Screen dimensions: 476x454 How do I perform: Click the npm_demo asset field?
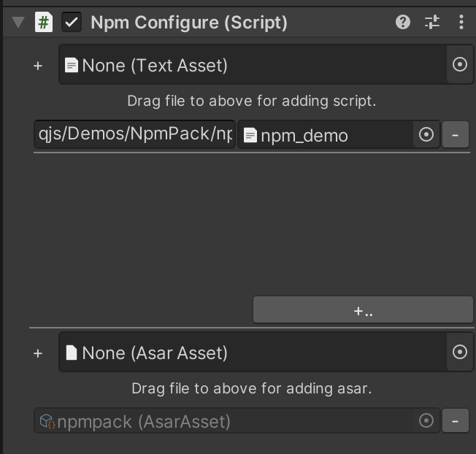point(325,135)
